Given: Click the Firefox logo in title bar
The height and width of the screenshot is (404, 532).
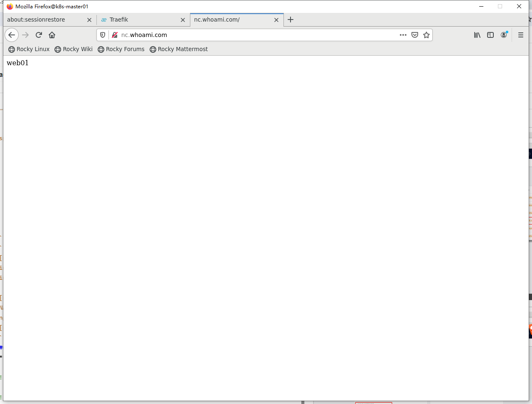Looking at the screenshot, I should point(10,6).
